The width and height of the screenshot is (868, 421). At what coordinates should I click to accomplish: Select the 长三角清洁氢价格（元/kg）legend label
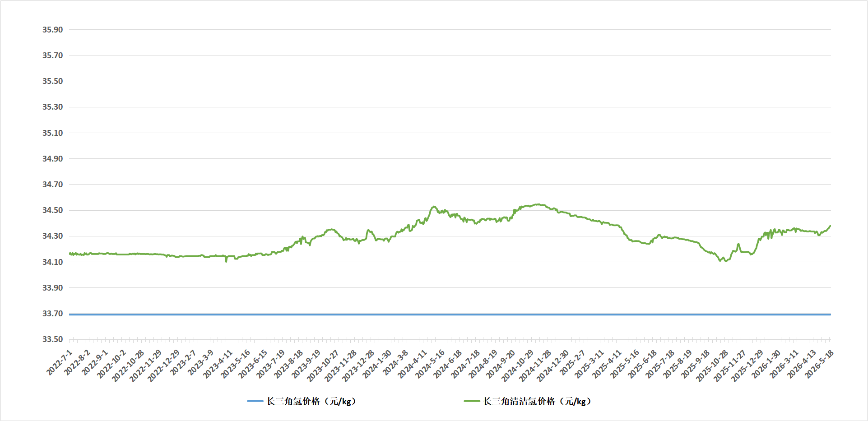pyautogui.click(x=537, y=401)
